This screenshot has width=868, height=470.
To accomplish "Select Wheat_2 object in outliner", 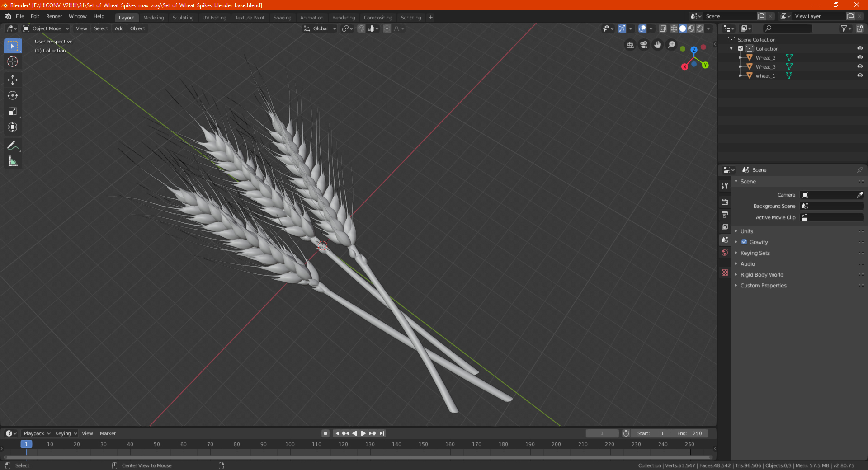I will pos(765,57).
